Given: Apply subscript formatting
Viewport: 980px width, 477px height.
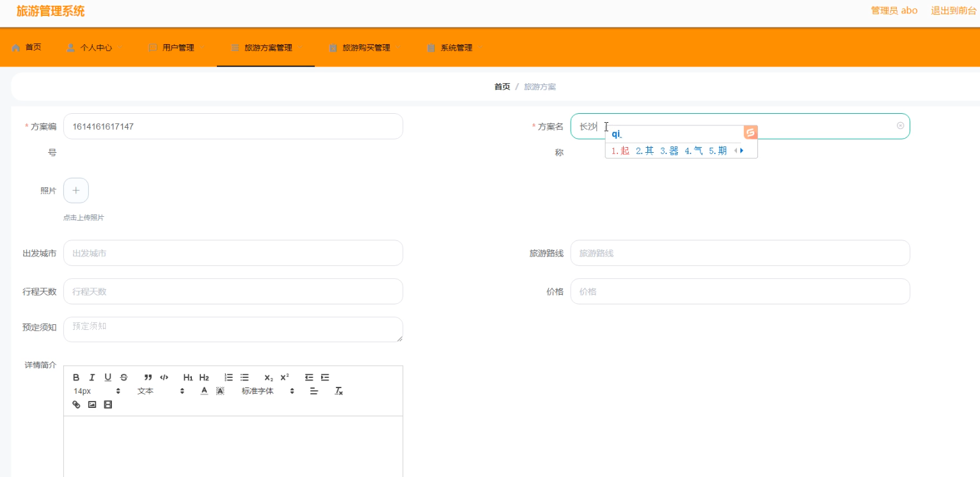Looking at the screenshot, I should [x=269, y=377].
